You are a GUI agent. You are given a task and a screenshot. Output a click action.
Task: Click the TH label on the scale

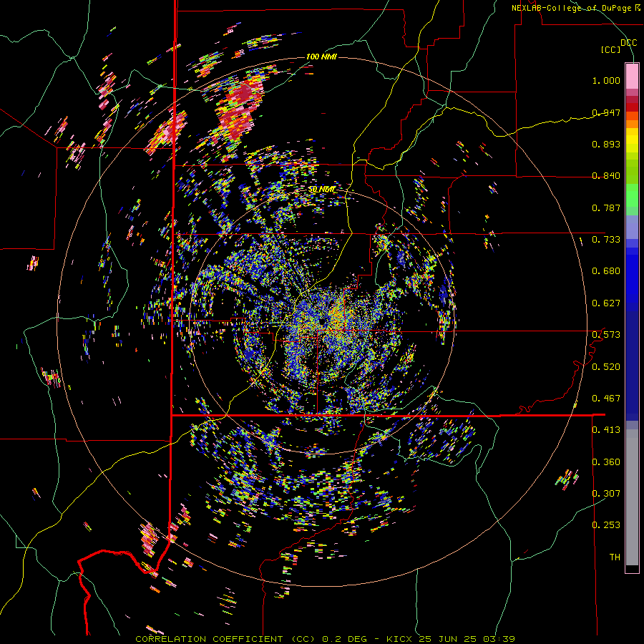coord(615,557)
